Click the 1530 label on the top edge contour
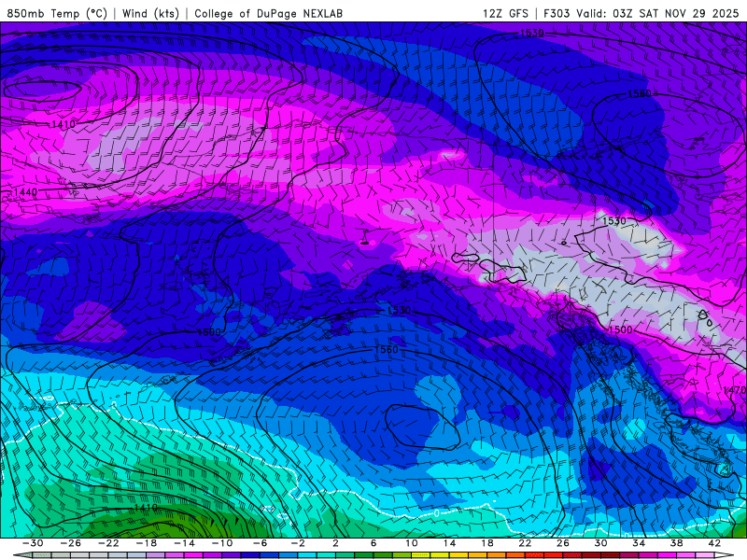 pos(531,33)
